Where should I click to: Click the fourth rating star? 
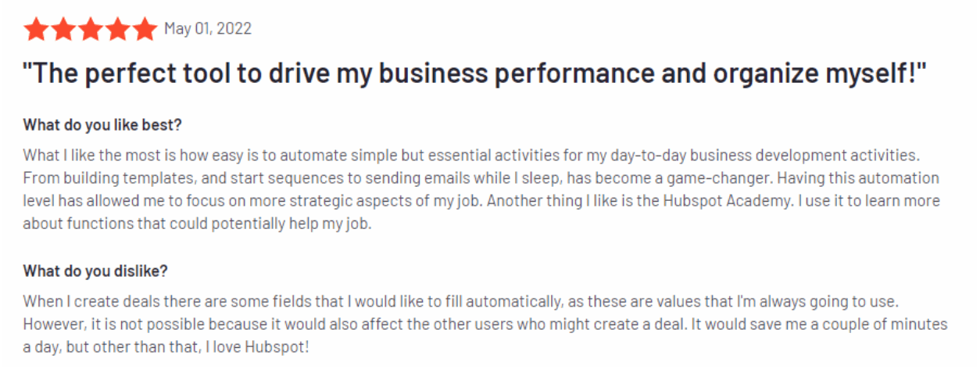(117, 30)
